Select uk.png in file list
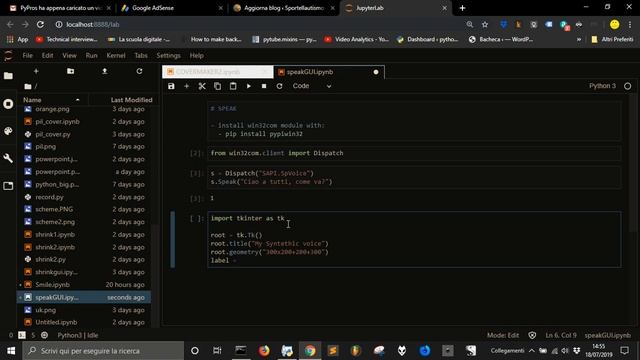 (84, 310)
